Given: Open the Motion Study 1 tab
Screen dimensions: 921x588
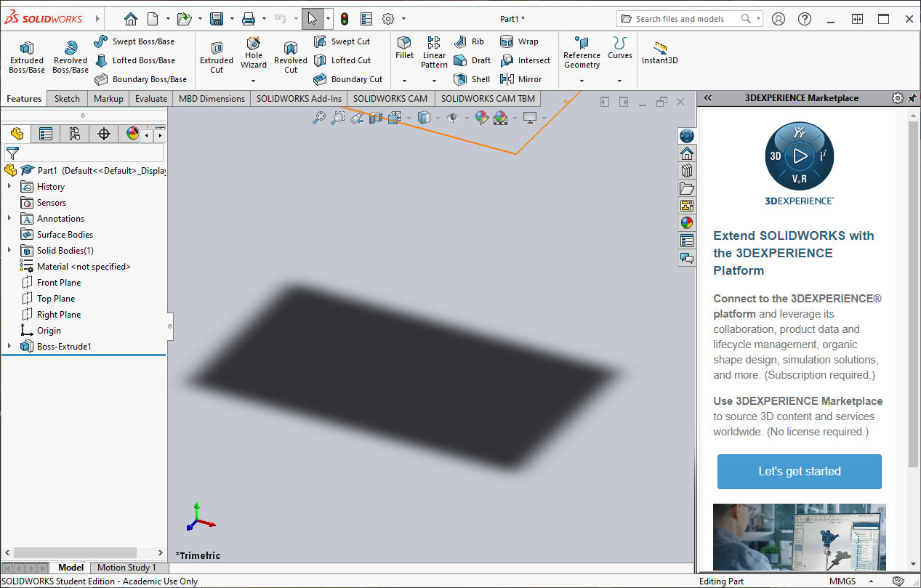Looking at the screenshot, I should coord(126,568).
